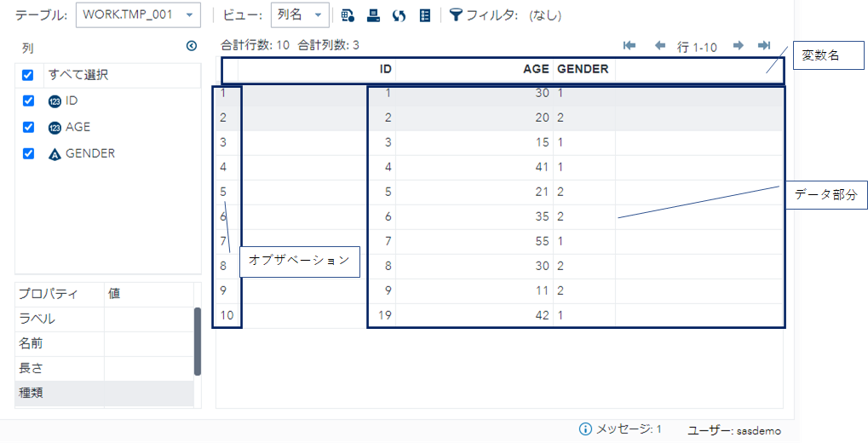Click the AGE cell showing 55
Image resolution: width=868 pixels, height=443 pixels.
tap(474, 241)
